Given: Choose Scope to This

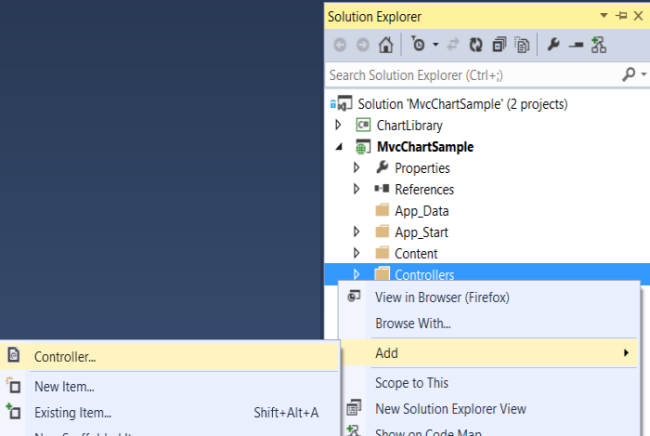Looking at the screenshot, I should (x=412, y=383).
